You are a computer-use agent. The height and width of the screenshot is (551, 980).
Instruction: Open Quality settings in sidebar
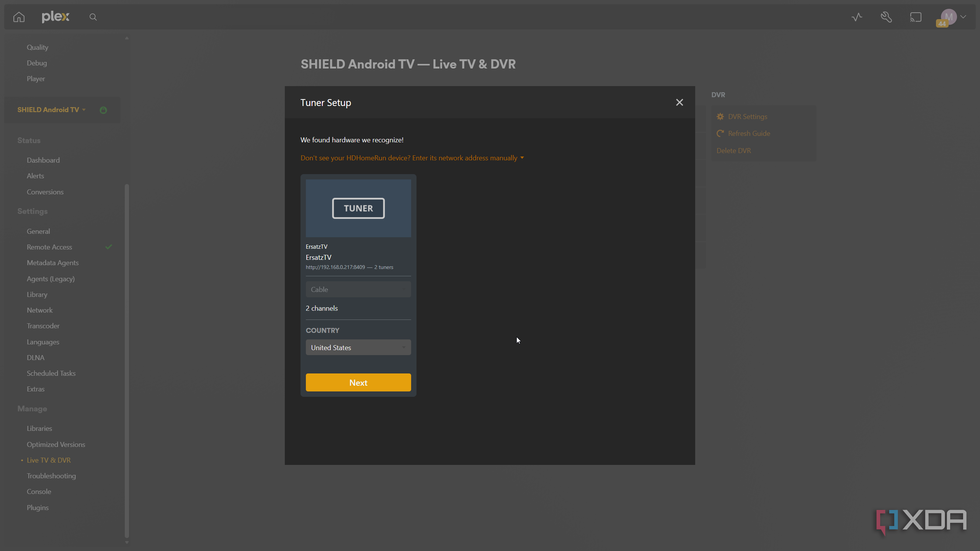coord(38,47)
